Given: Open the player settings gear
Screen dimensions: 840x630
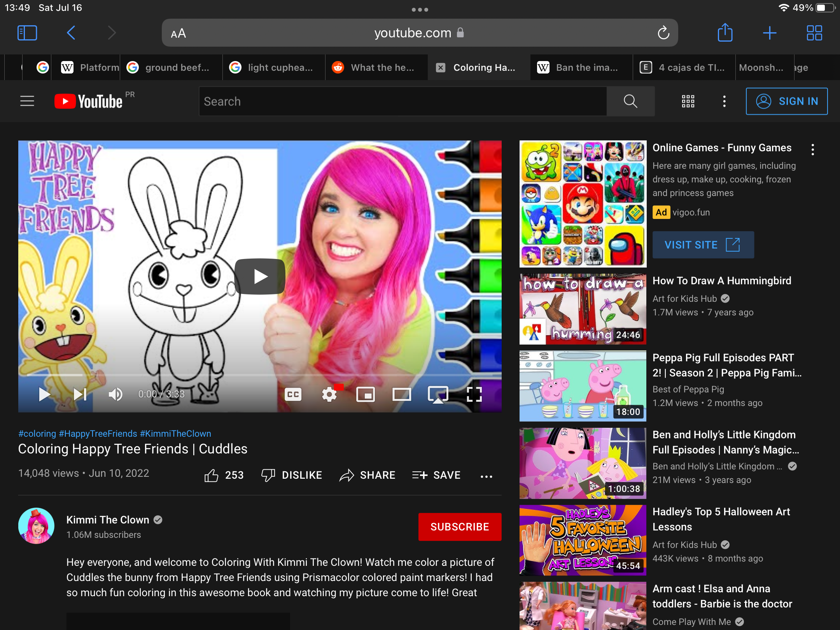Looking at the screenshot, I should (330, 394).
